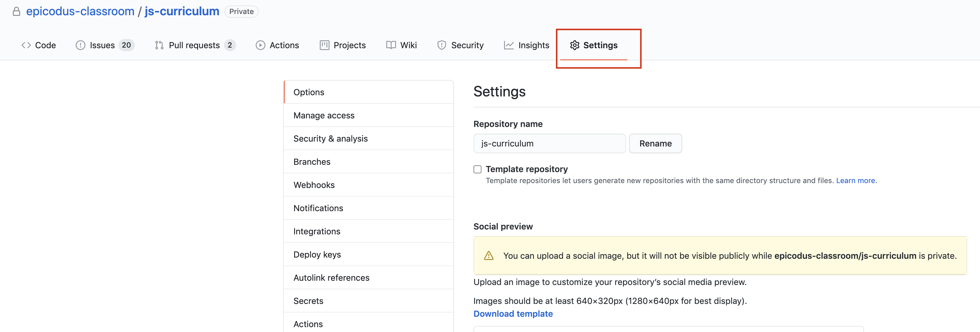
Task: Follow the Learn more link
Action: [x=855, y=181]
